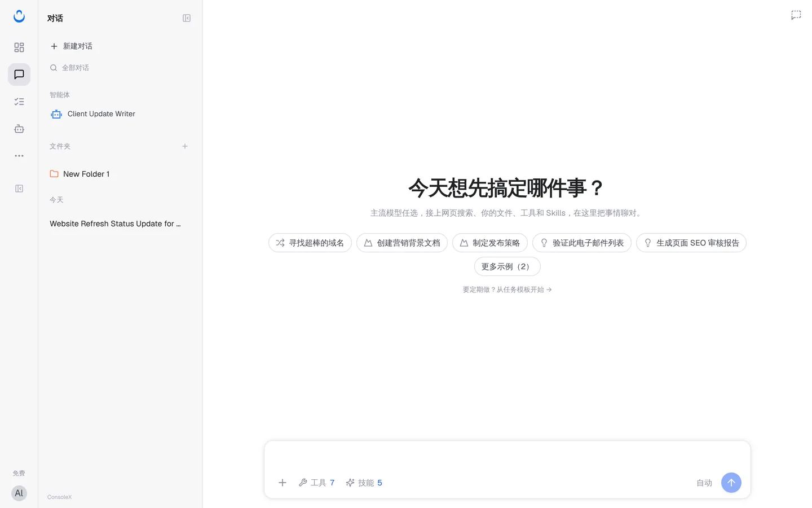
Task: Open the dashboard grid icon in left rail
Action: (x=19, y=47)
